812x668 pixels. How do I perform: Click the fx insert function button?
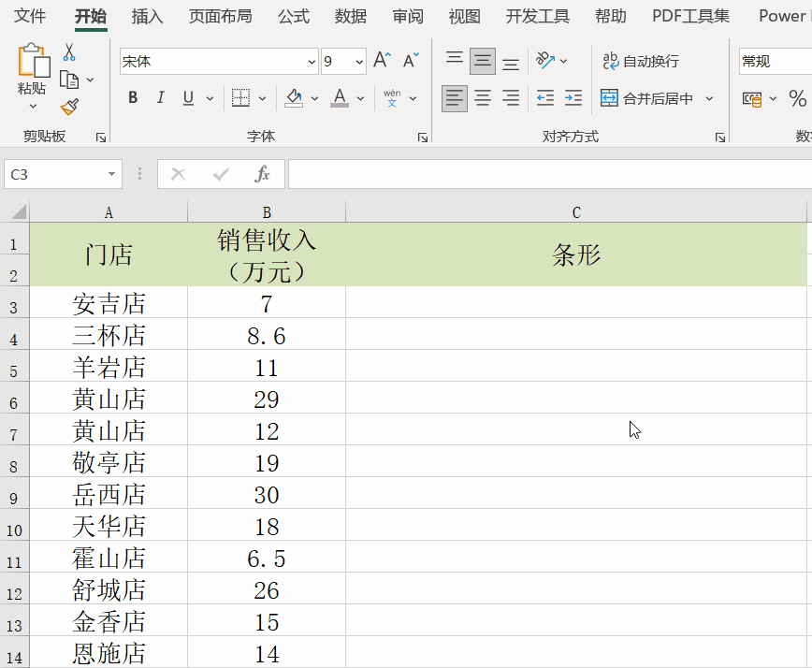point(263,175)
